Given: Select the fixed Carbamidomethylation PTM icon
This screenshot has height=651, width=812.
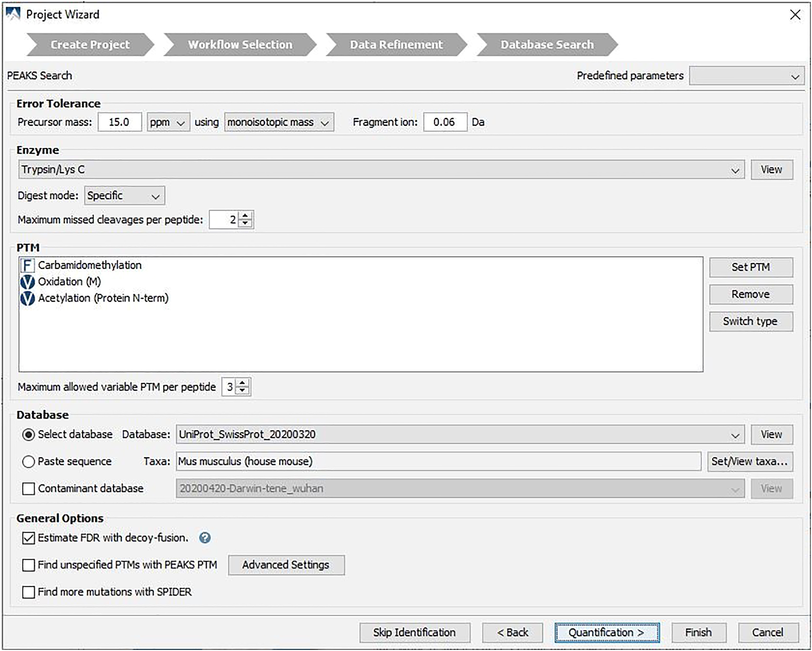Looking at the screenshot, I should coord(27,265).
